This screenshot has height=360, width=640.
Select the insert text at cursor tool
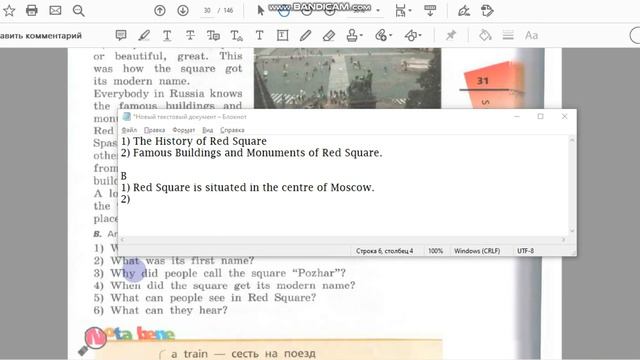237,36
